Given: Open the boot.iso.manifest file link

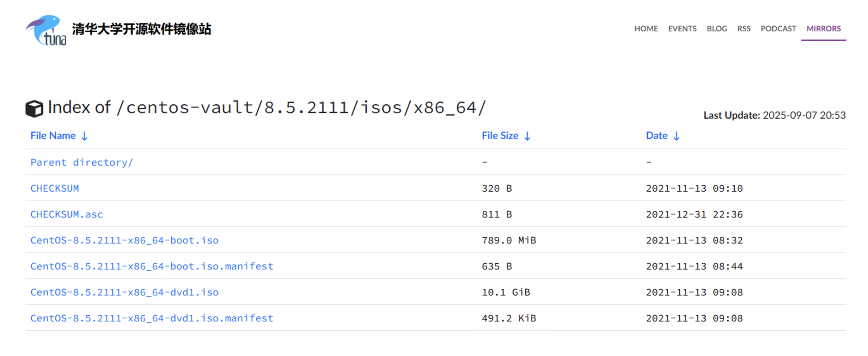Looking at the screenshot, I should [152, 266].
